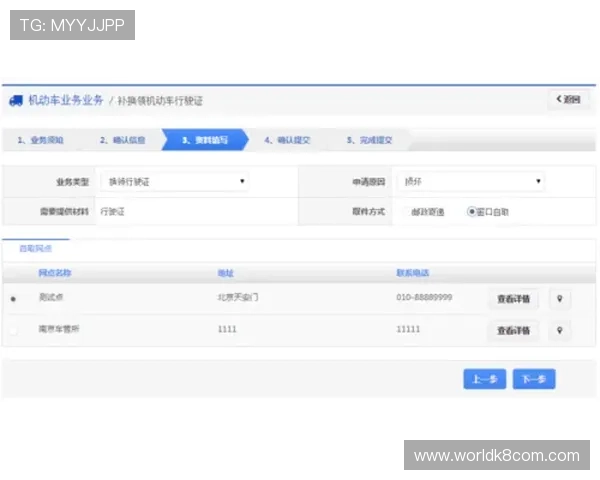The width and height of the screenshot is (600, 480).
Task: Select 窗口自取 pickup option
Action: coord(488,212)
